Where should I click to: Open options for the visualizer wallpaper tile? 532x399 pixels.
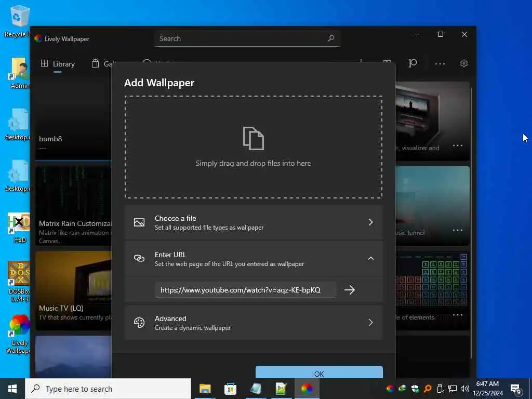[x=458, y=145]
